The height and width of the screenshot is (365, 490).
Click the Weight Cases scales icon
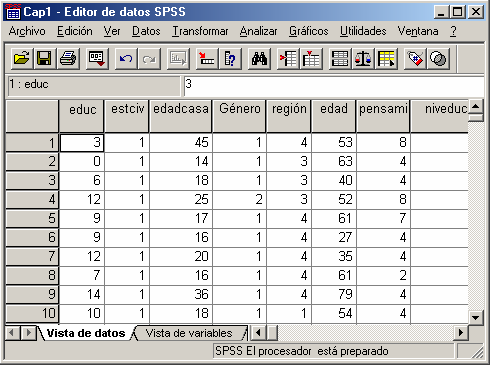[363, 59]
